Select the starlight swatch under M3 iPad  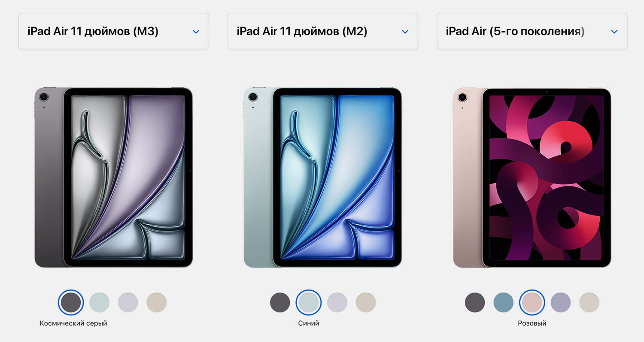pyautogui.click(x=157, y=302)
